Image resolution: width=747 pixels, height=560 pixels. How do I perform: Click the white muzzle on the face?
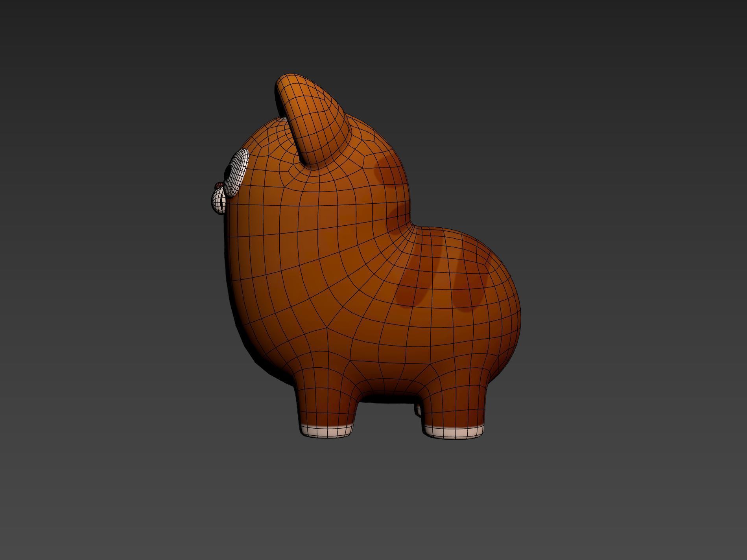(x=219, y=200)
